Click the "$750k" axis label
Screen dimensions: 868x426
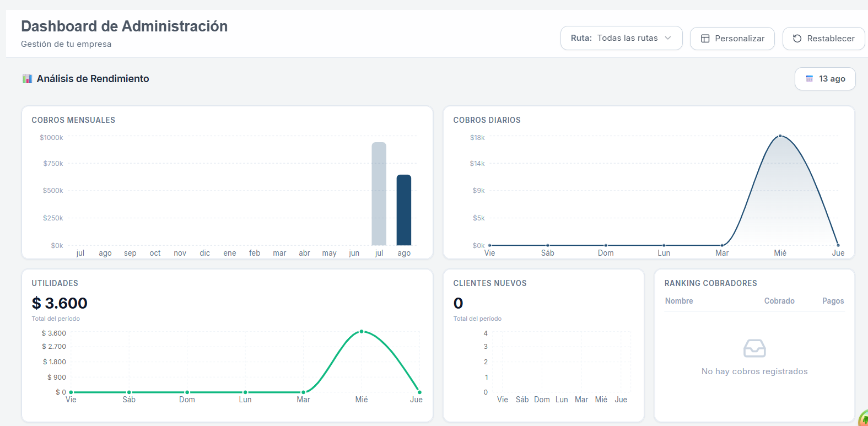(x=53, y=164)
